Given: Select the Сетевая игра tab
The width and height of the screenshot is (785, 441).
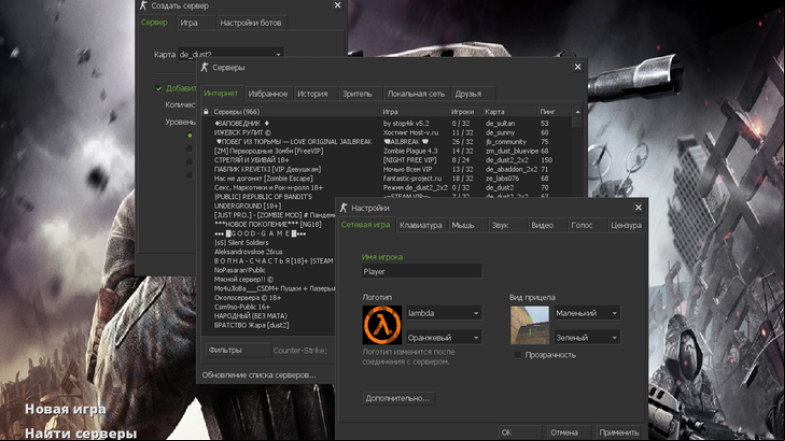Looking at the screenshot, I should coord(365,225).
